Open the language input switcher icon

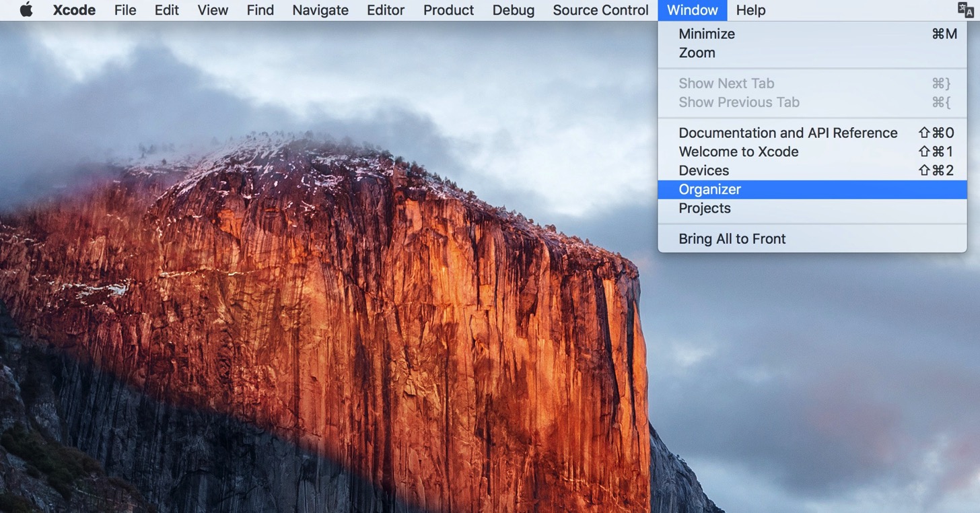(965, 10)
